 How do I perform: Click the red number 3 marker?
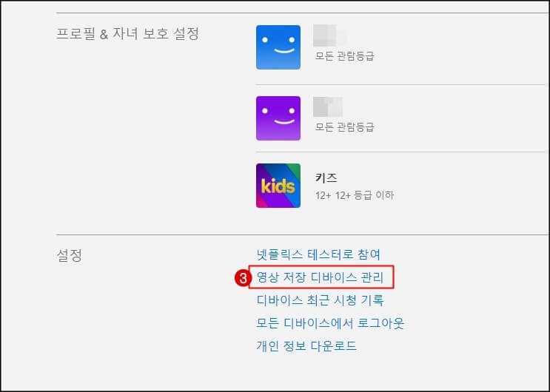pos(242,278)
